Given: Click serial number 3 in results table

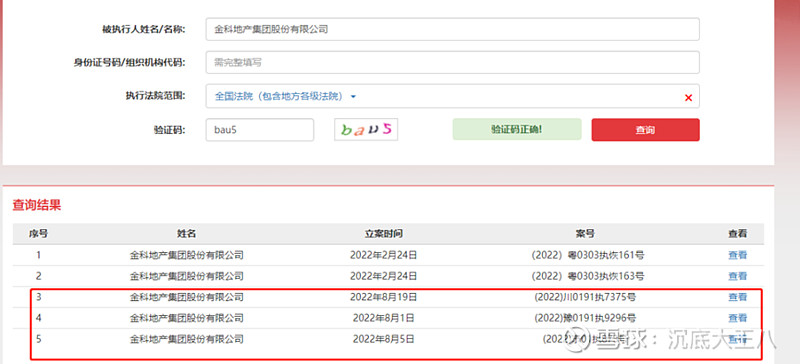Looking at the screenshot, I should [38, 297].
